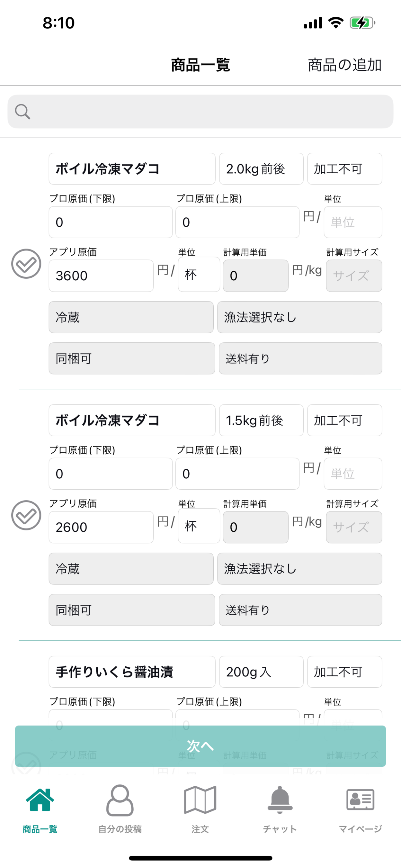Screen dimensions: 401x868
Task: Open 同梱可 selector for 1.5kg item
Action: tap(132, 610)
